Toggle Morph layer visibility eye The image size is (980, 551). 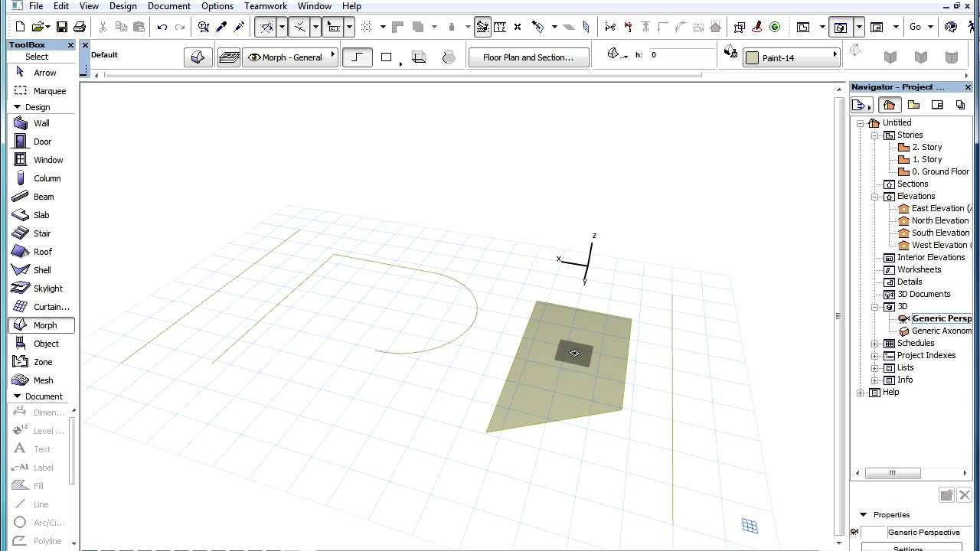[x=253, y=57]
